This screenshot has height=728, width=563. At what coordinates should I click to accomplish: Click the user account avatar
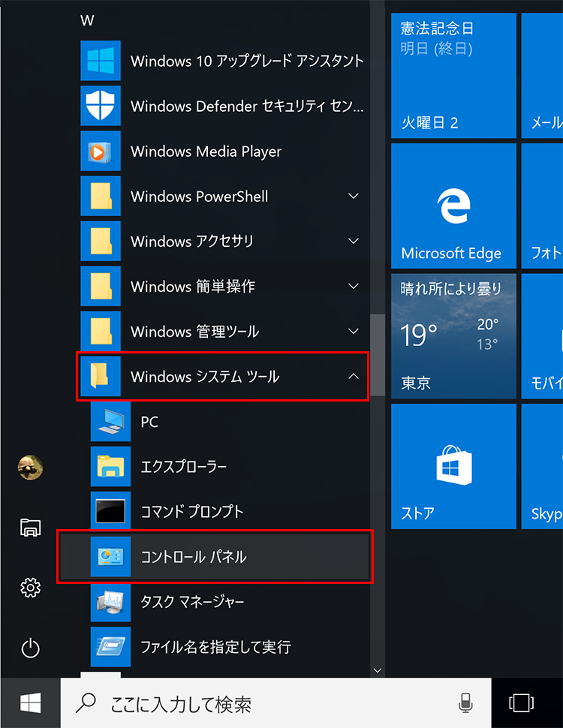[30, 468]
